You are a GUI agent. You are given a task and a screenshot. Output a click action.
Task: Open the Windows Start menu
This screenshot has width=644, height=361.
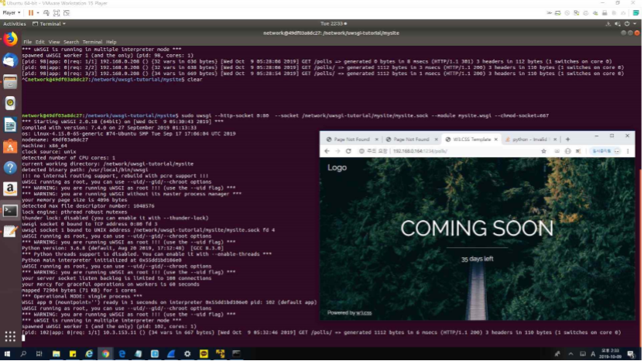tap(7, 353)
